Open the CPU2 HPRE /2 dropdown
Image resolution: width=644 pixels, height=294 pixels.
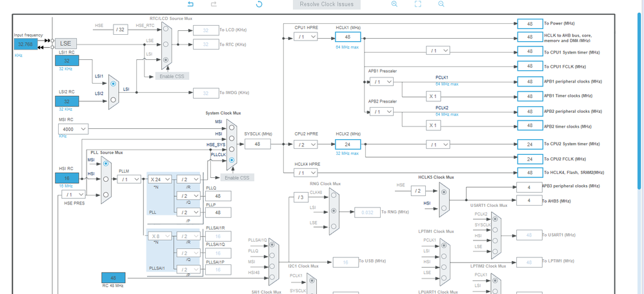306,144
